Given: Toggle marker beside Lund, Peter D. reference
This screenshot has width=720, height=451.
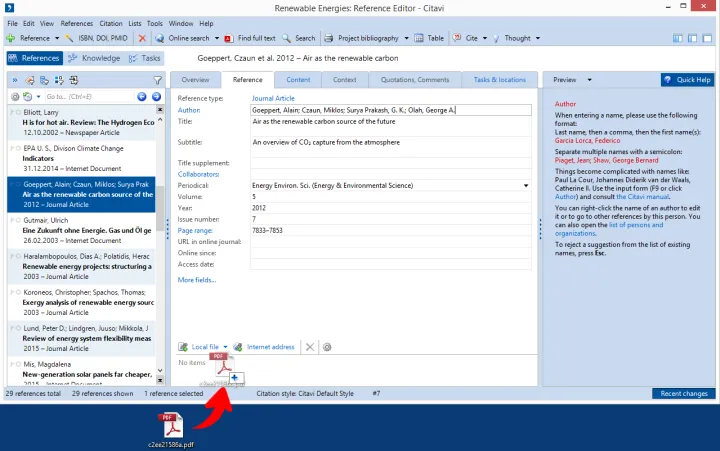Looking at the screenshot, I should [x=17, y=328].
